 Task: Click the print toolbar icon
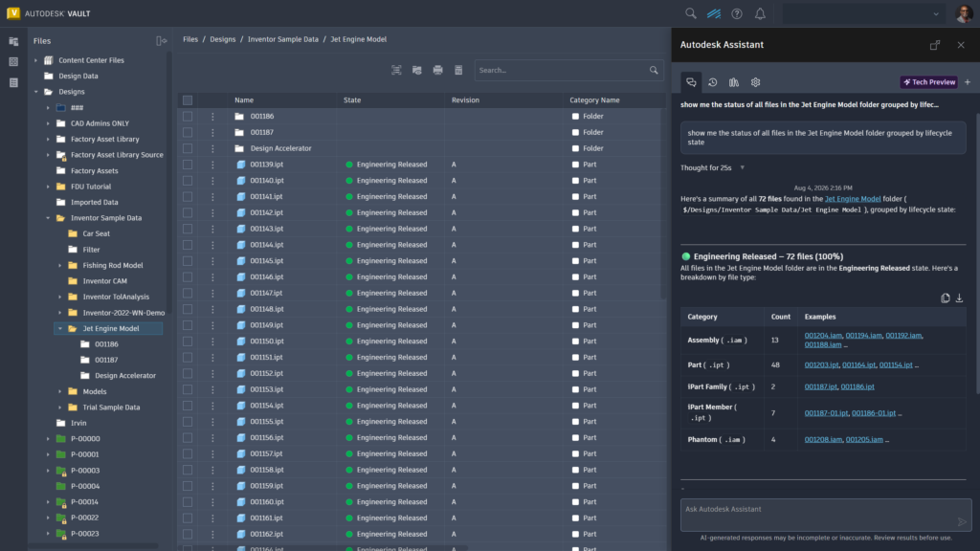click(x=437, y=70)
